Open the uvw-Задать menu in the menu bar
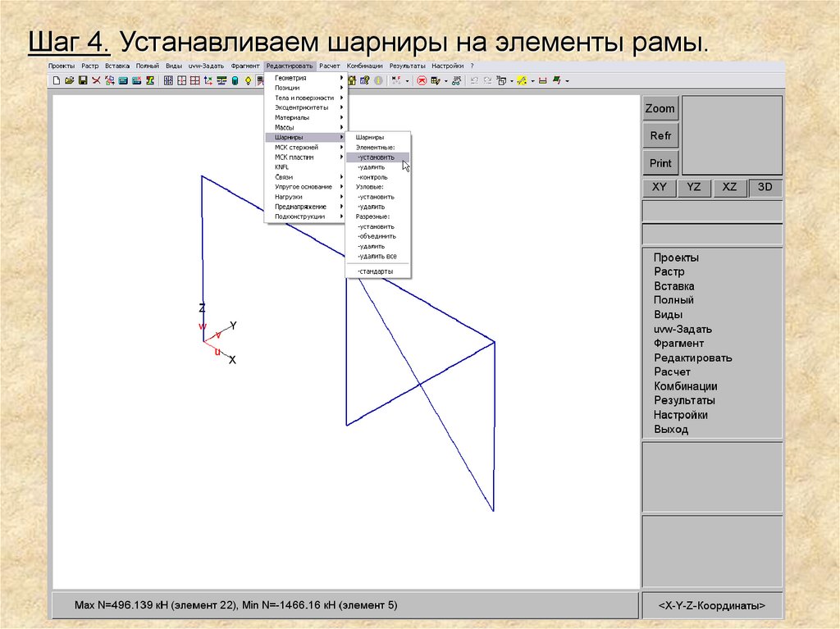 pos(206,66)
